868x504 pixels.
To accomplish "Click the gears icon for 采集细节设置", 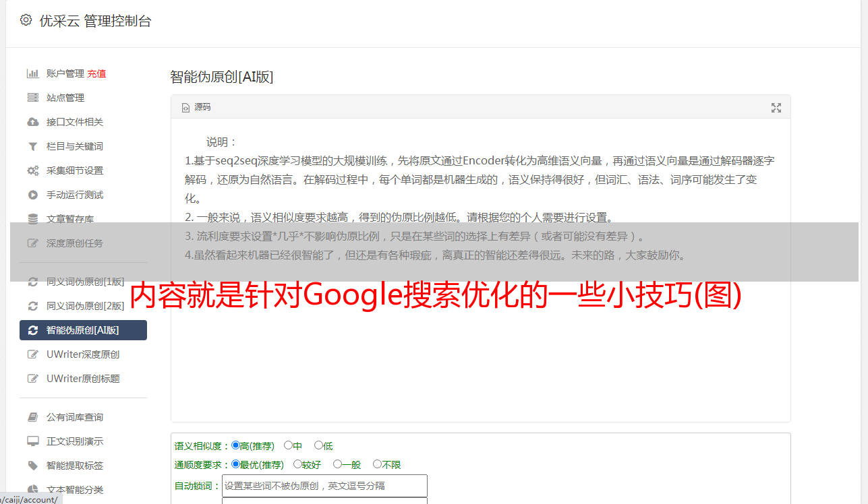I will pyautogui.click(x=32, y=170).
